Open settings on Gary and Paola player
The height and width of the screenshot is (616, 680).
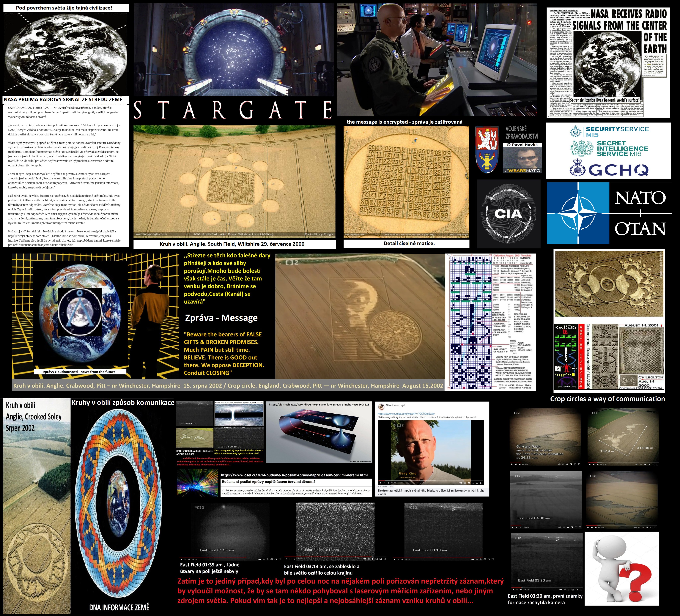567,464
